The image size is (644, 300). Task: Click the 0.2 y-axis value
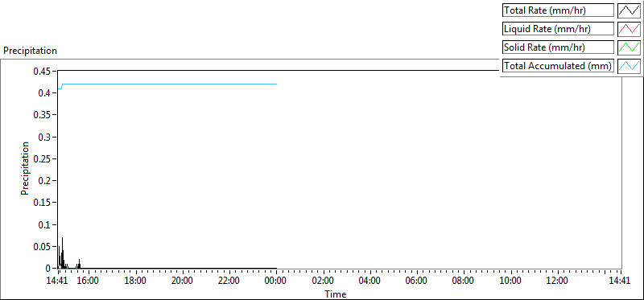[x=44, y=181]
